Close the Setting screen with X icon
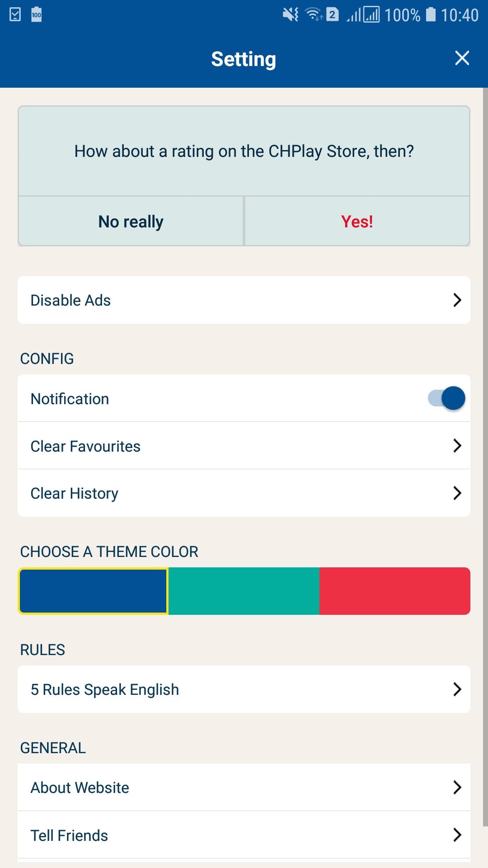 (462, 58)
